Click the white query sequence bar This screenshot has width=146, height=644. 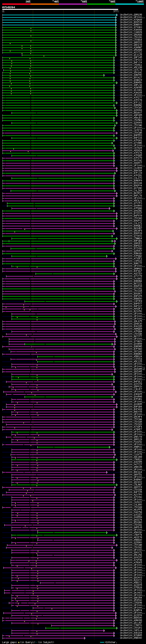click(x=60, y=10)
